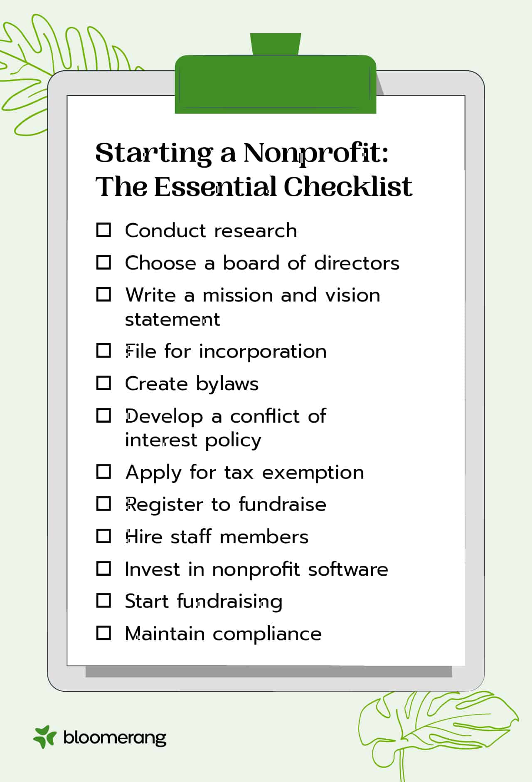Click the "Start fundraising" text
Viewport: 532px width, 782px height.
pos(204,601)
